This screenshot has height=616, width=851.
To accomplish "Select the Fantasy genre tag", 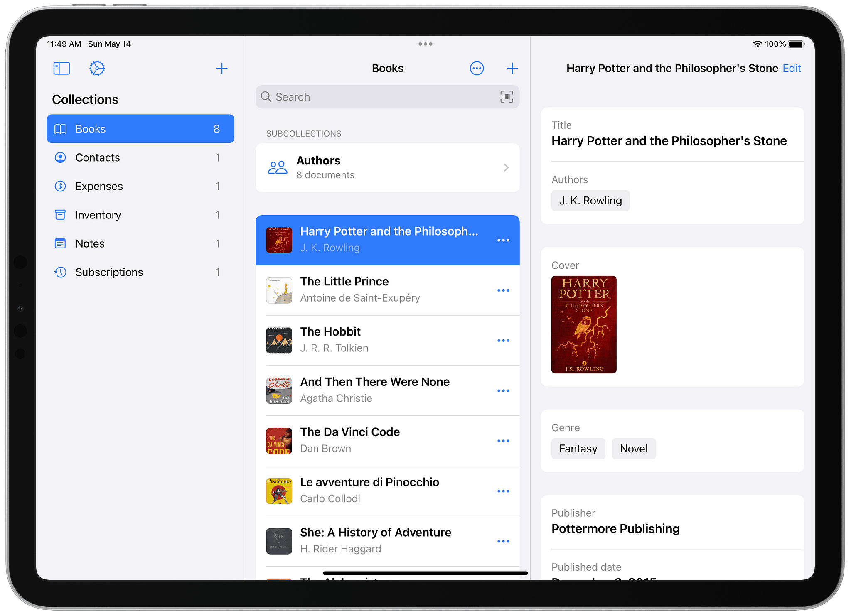I will (x=578, y=449).
